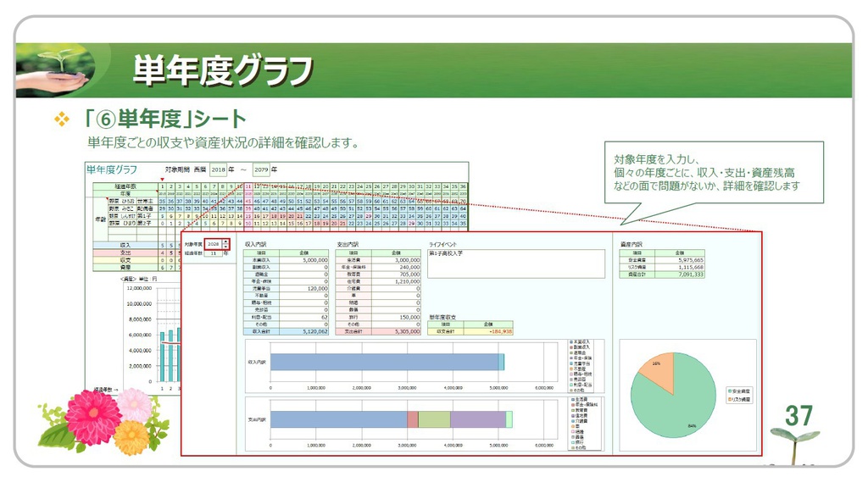Select the リスク資産 amount 1,115,668
Screen dimensions: 868x488
[680, 267]
